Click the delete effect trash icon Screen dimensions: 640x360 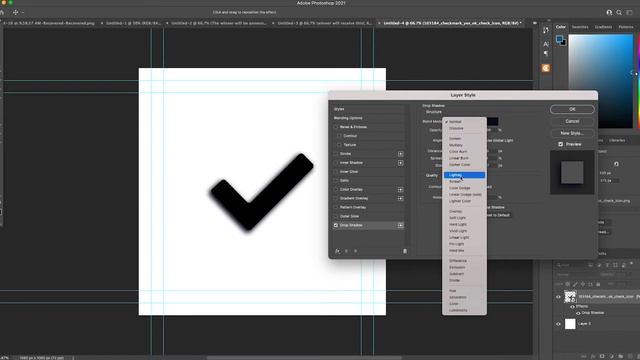pyautogui.click(x=404, y=251)
